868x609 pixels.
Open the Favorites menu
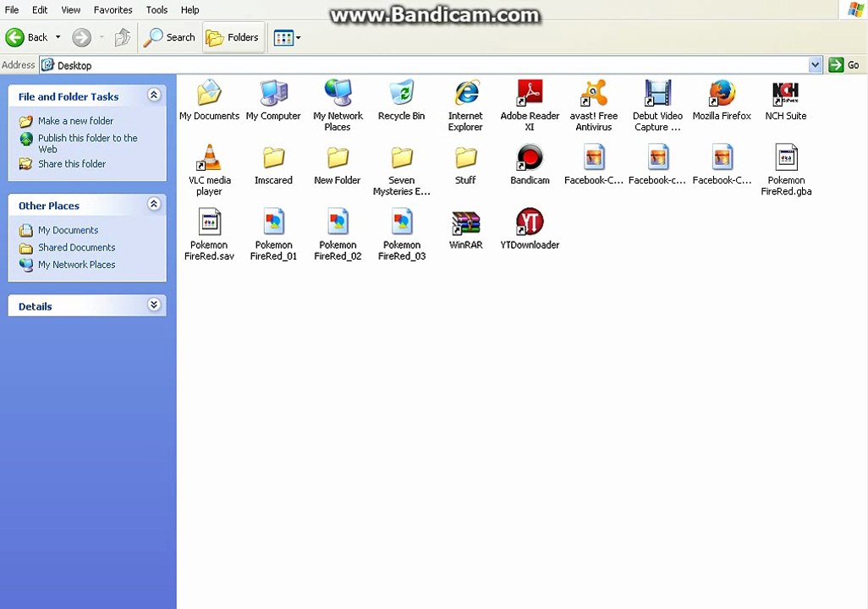(x=113, y=10)
